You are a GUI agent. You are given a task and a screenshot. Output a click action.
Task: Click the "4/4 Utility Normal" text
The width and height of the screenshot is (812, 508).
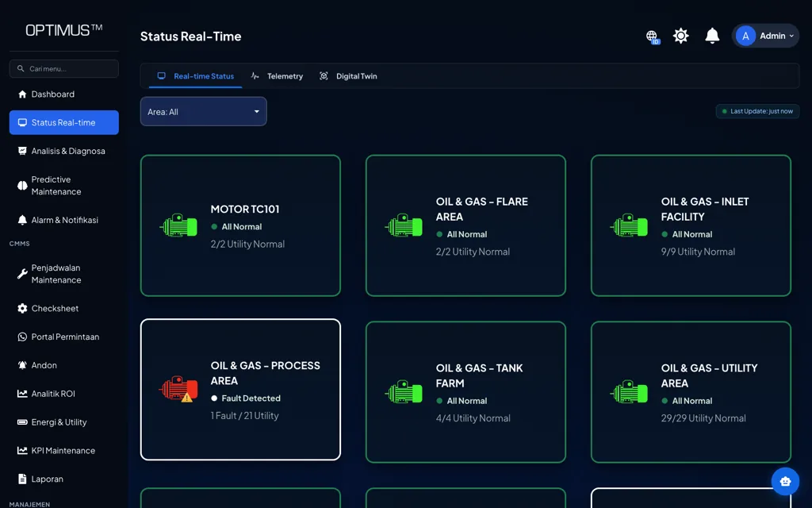(x=473, y=418)
